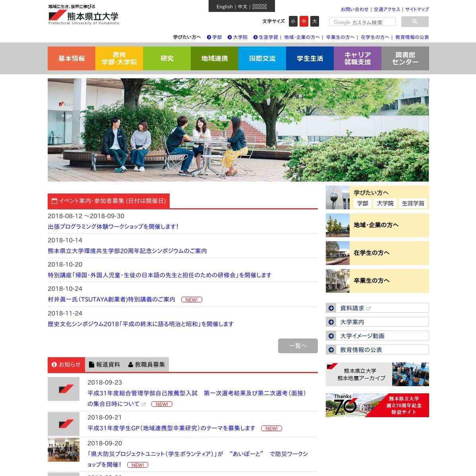476x476 pixels.
Task: Click 教育情報の公表 in top navigation
Action: click(412, 37)
